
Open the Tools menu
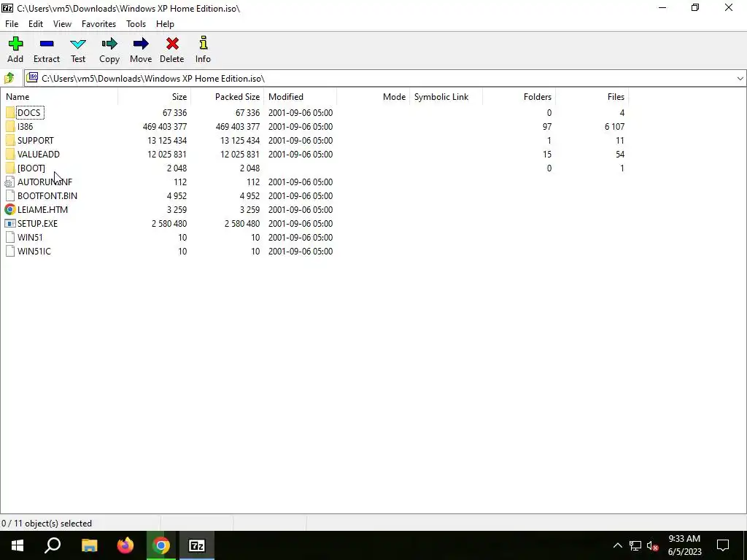click(136, 24)
